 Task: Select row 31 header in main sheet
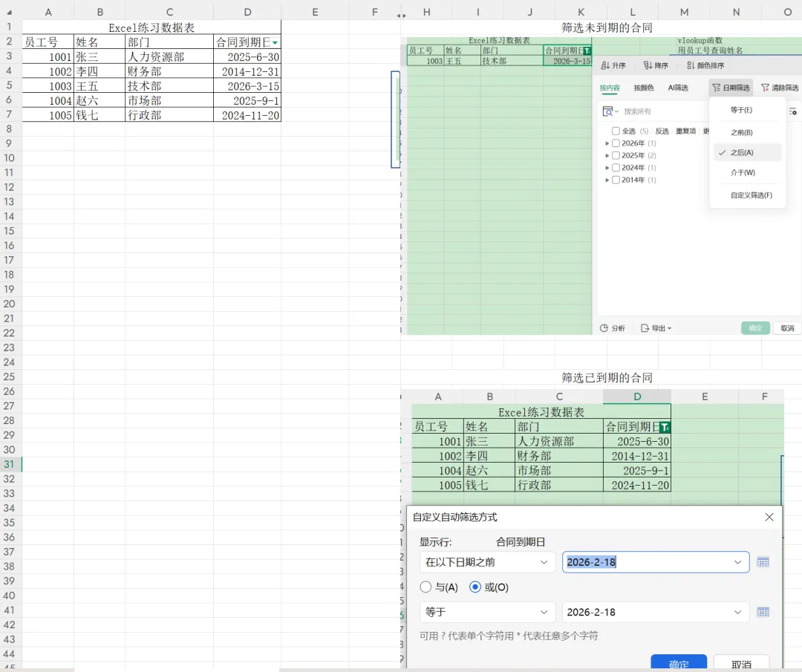[x=9, y=464]
